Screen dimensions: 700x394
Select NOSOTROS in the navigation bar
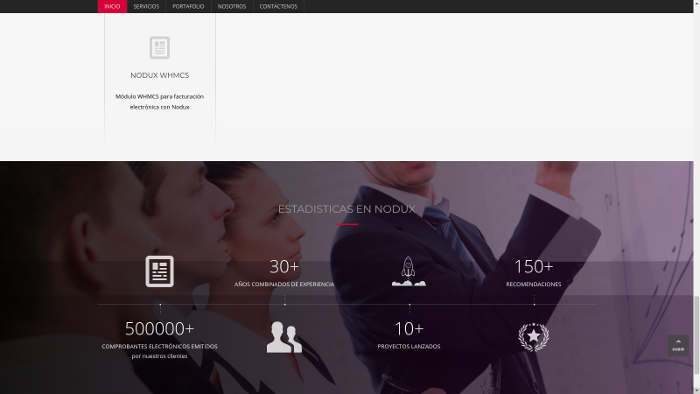click(x=232, y=6)
